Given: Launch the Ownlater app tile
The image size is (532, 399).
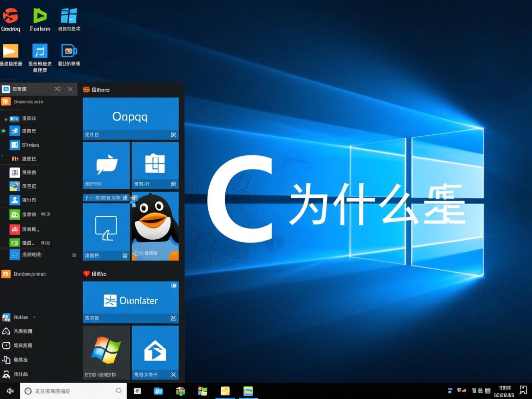Looking at the screenshot, I should pyautogui.click(x=131, y=300).
